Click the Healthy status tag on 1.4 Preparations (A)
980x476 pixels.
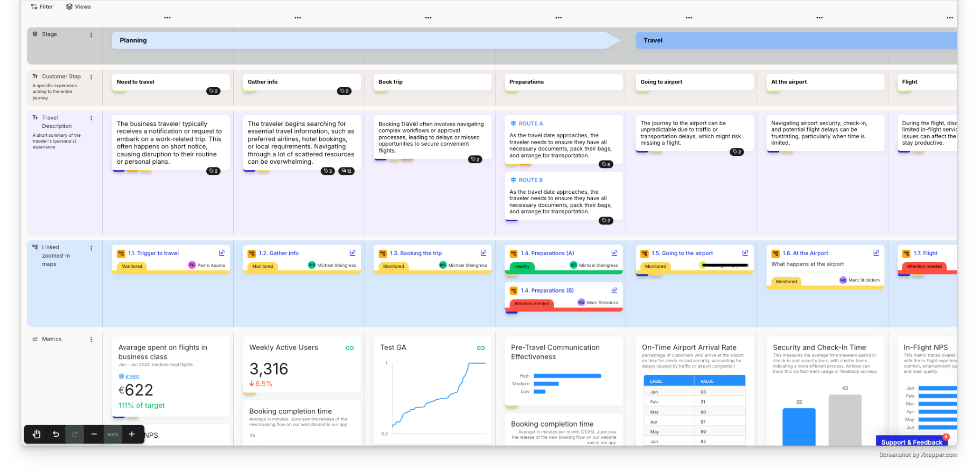coord(521,266)
